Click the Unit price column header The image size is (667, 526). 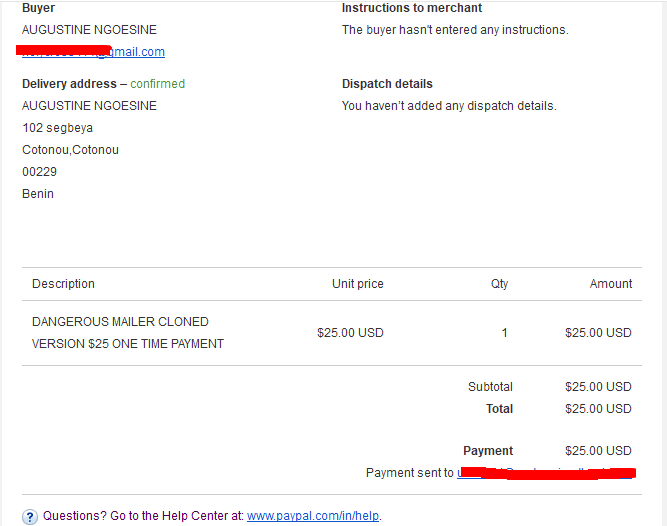[x=358, y=284]
